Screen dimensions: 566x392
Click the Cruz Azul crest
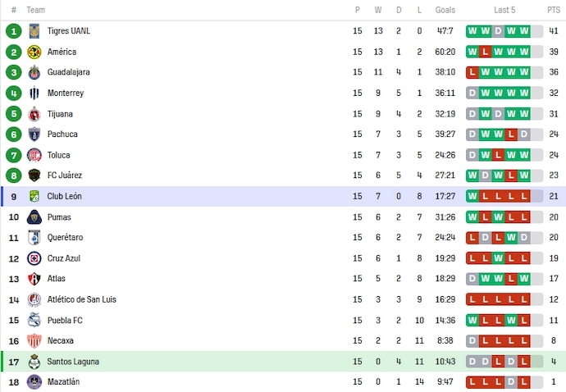pos(34,258)
